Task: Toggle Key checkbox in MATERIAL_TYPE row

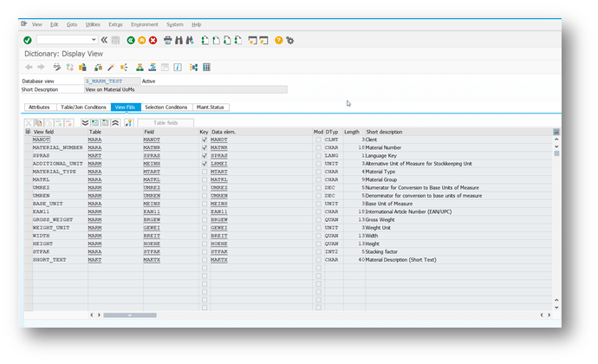Action: pos(205,172)
